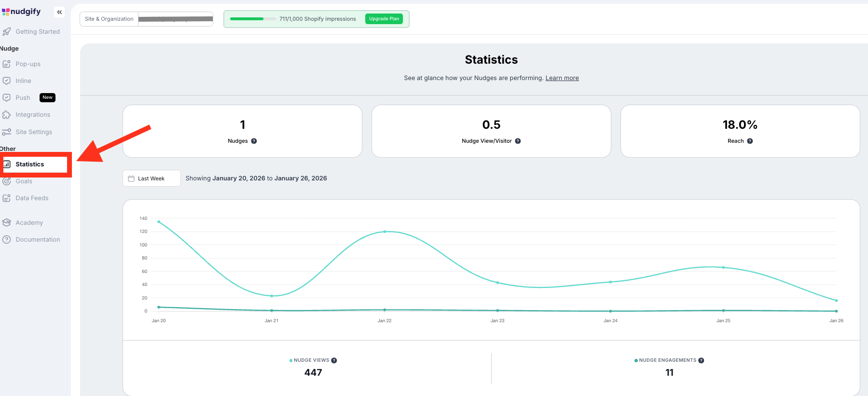Click the Jan 21 nudge views data point
868x396 pixels.
pyautogui.click(x=272, y=296)
